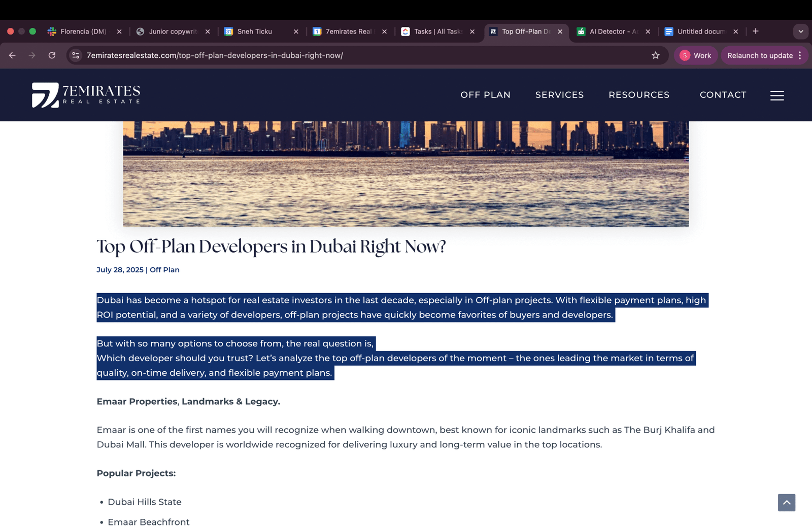
Task: Click the Dubai Hills State list item
Action: 145,502
